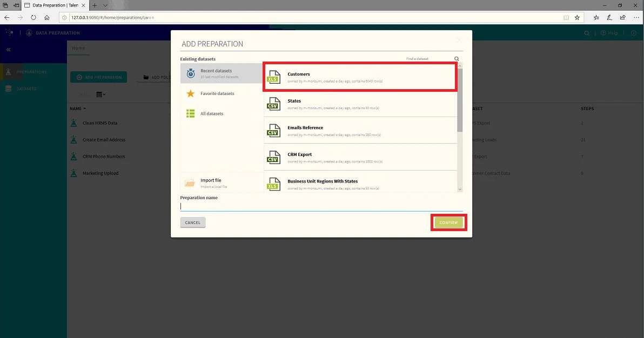644x338 pixels.
Task: Collapse the left sidebar with double-chevron icon
Action: 8,50
